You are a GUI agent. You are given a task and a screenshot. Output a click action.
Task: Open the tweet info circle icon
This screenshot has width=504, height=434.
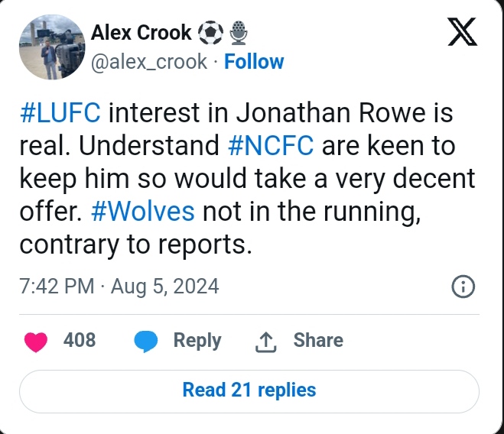(463, 287)
